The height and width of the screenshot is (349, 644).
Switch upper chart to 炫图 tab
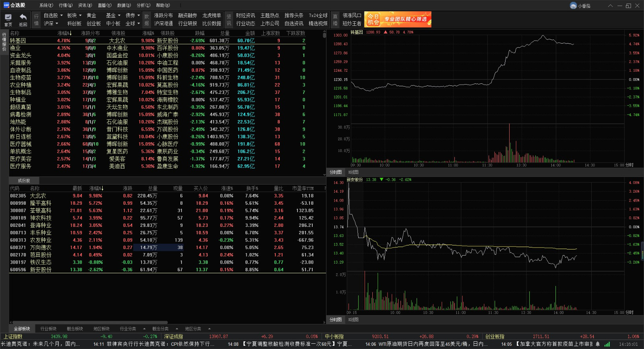coord(353,172)
